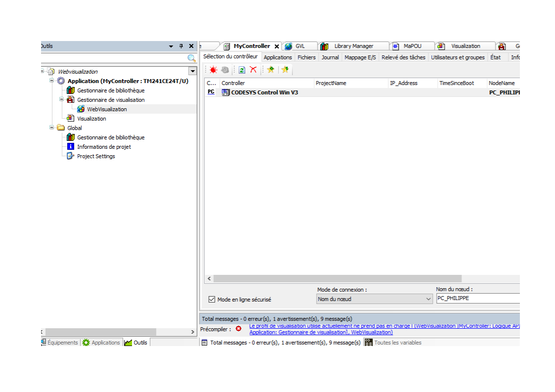Click the Nom du nœud input field
Image resolution: width=555 pixels, height=392 pixels.
(x=477, y=299)
